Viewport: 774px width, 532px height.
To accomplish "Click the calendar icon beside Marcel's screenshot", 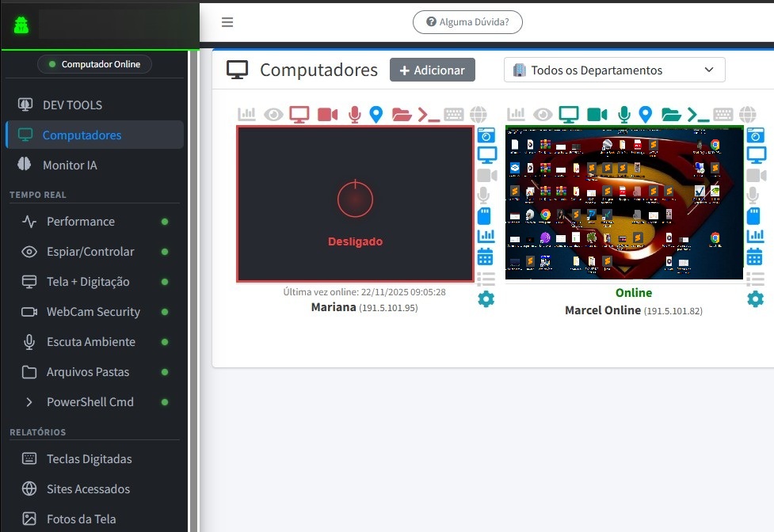I will (x=755, y=256).
